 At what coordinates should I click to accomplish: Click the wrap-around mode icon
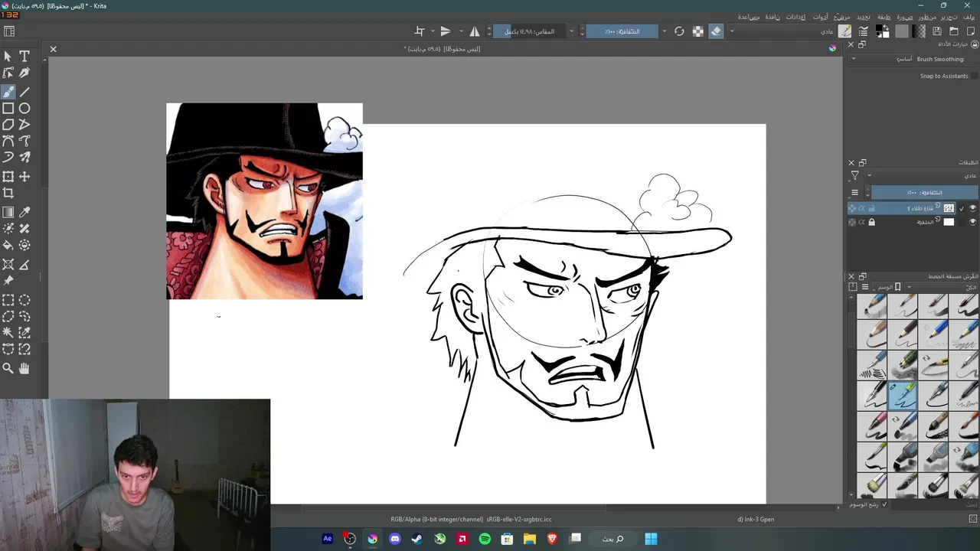(x=420, y=31)
